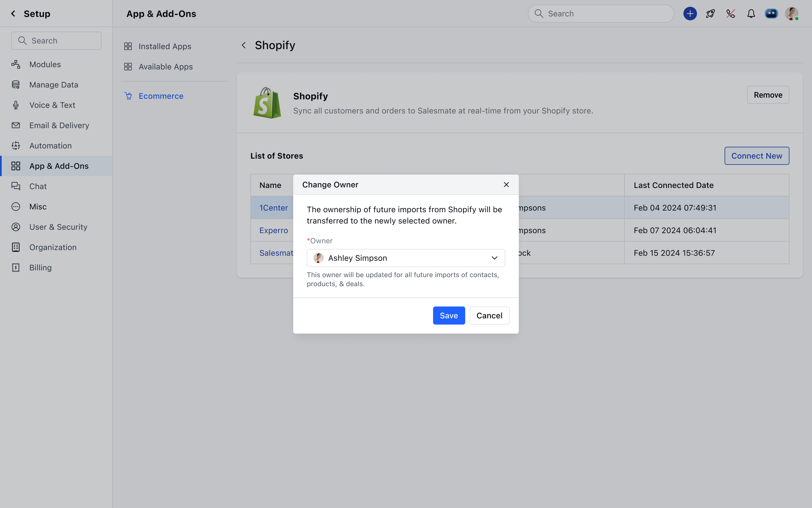This screenshot has width=812, height=508.
Task: Go back from Setup using the arrow
Action: (x=13, y=14)
